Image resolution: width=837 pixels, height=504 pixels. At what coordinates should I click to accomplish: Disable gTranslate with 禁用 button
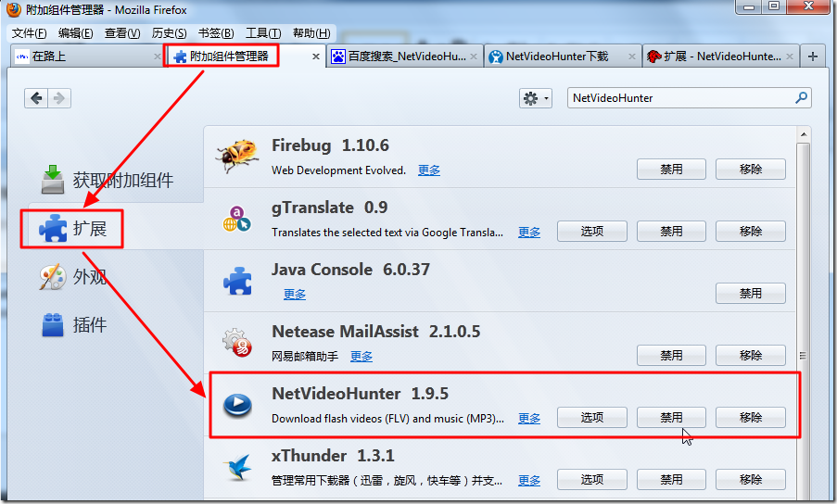pos(671,232)
